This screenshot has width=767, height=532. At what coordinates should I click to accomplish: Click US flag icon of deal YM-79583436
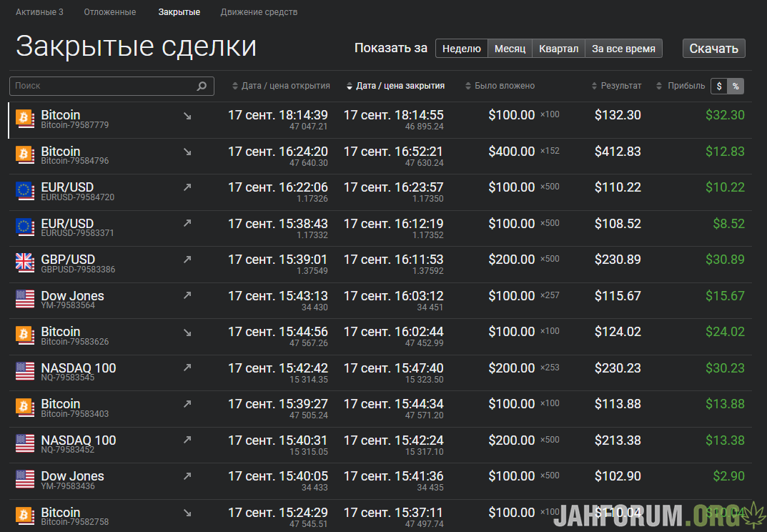coord(24,480)
